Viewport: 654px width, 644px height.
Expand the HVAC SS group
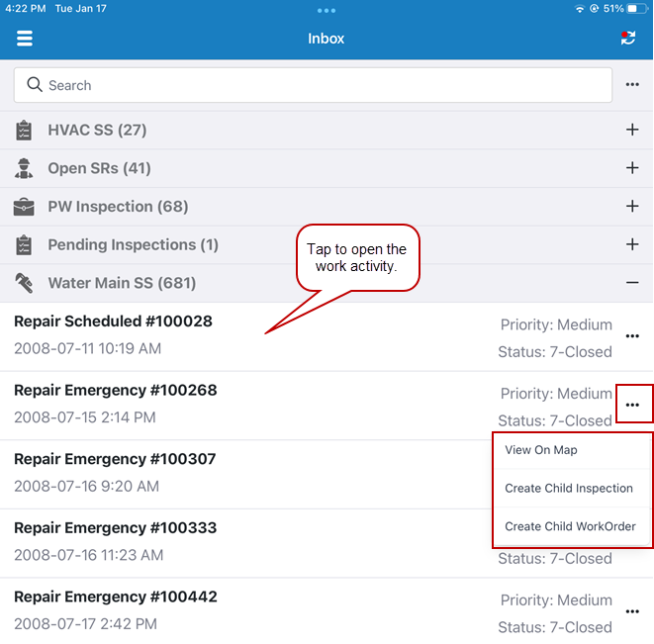pyautogui.click(x=632, y=130)
